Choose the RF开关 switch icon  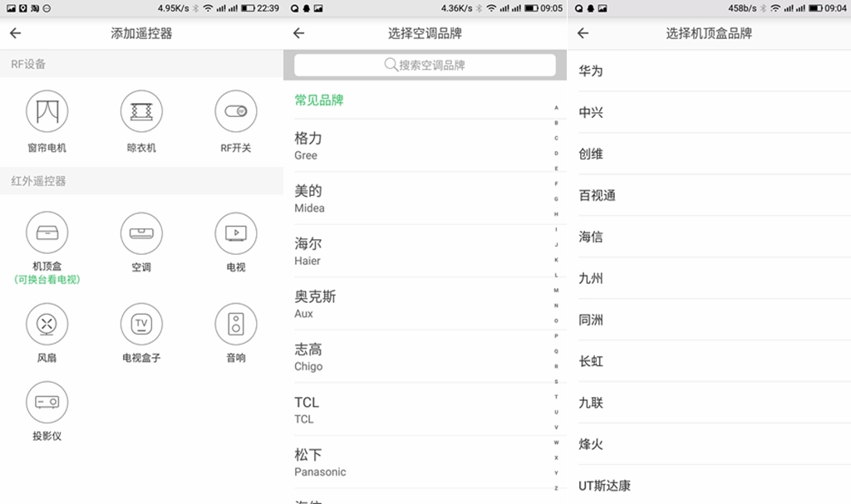click(x=235, y=111)
